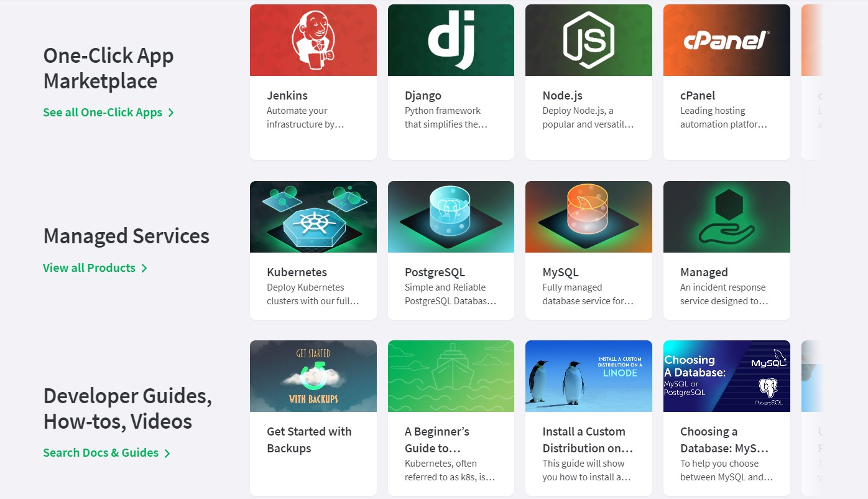Click the partially visible card after cPanel
This screenshot has height=499, width=868.
coord(812,81)
